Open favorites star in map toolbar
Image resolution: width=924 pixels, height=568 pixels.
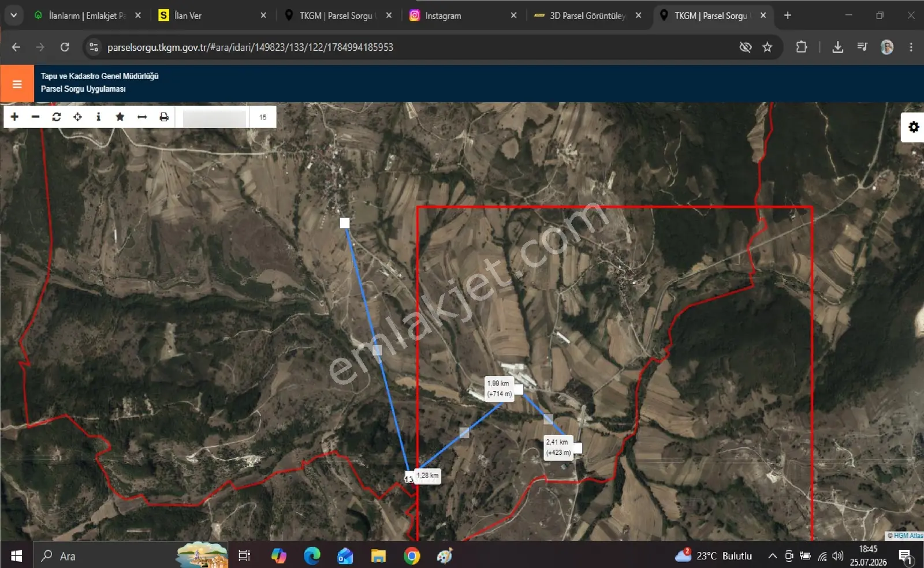point(120,117)
